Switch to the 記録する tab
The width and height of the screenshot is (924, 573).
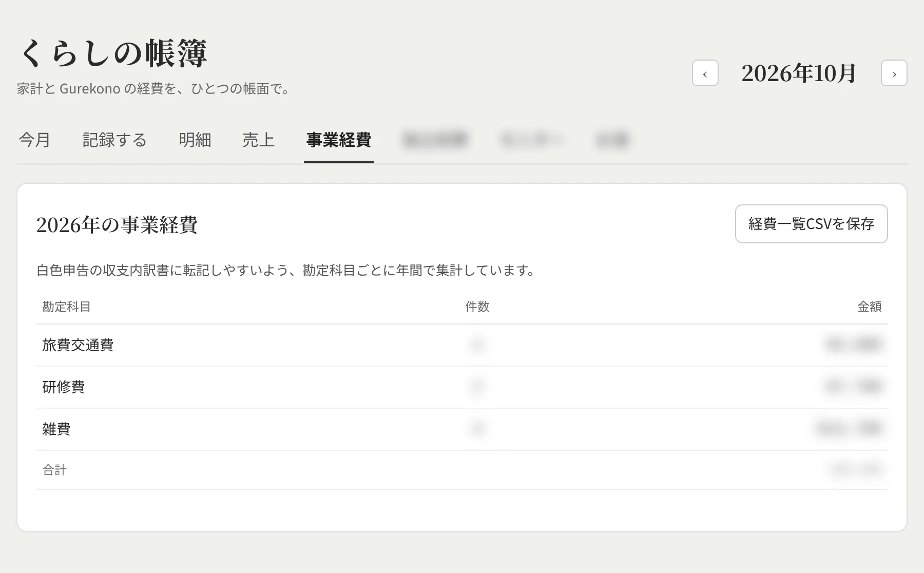(114, 140)
